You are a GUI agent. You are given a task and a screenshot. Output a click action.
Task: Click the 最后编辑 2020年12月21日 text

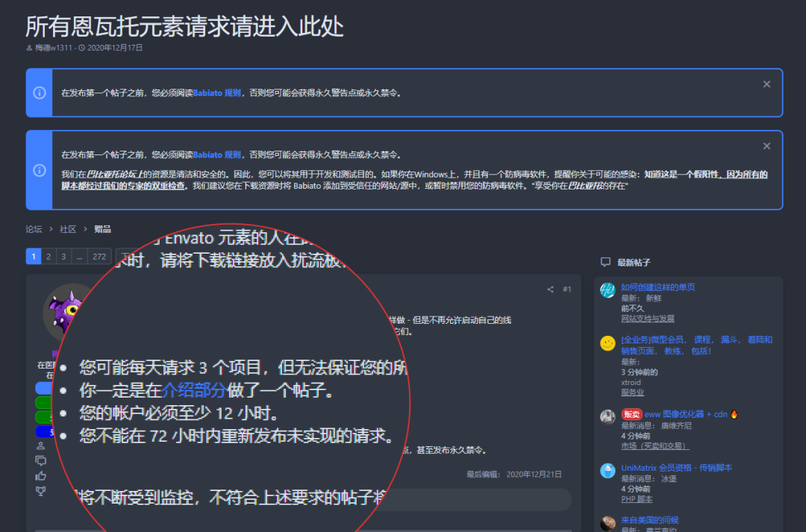pos(514,475)
